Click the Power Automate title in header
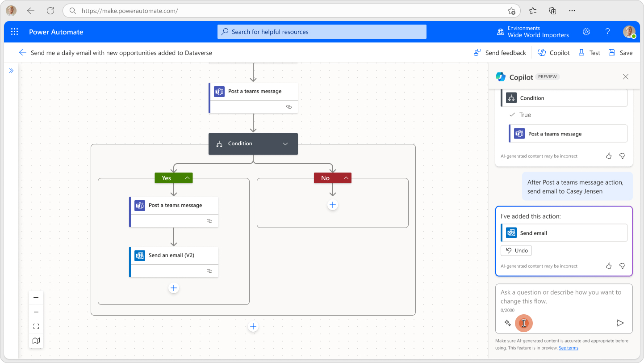 point(56,32)
